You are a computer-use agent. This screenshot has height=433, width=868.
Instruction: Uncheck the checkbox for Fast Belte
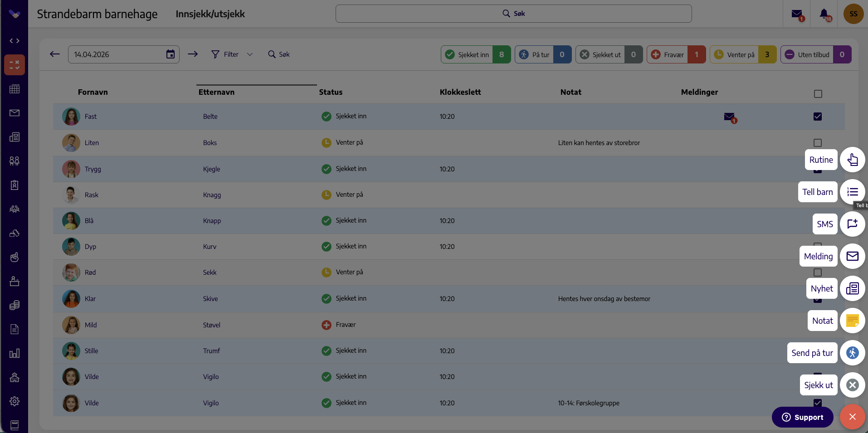[818, 117]
